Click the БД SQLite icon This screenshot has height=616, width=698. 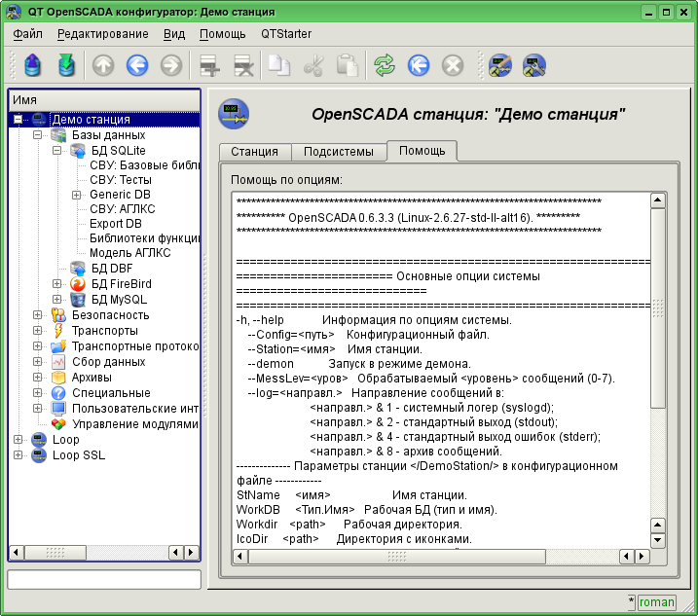click(78, 151)
